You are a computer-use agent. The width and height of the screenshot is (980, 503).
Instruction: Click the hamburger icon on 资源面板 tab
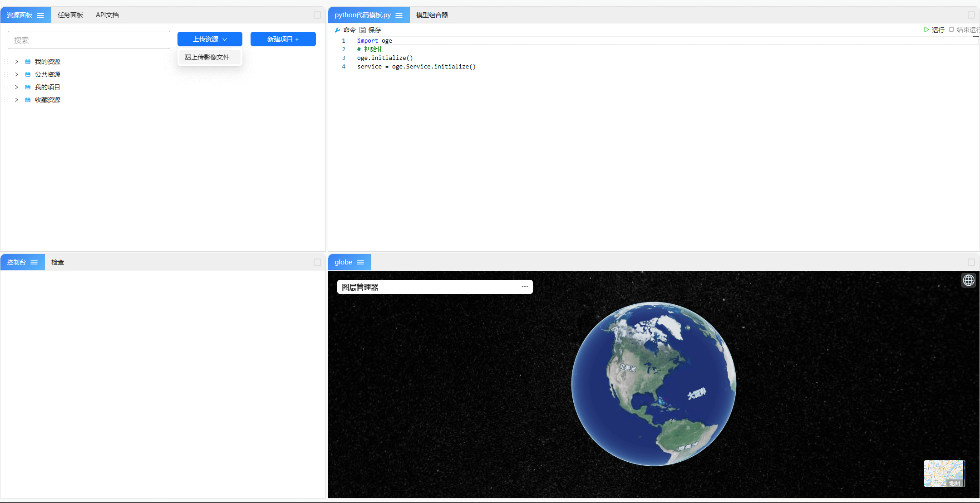[x=40, y=15]
